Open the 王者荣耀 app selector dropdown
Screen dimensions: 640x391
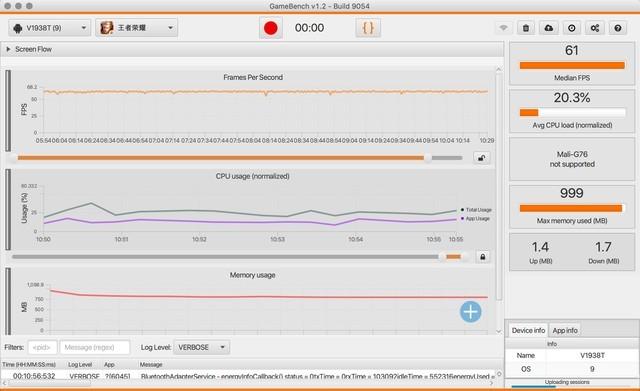137,28
